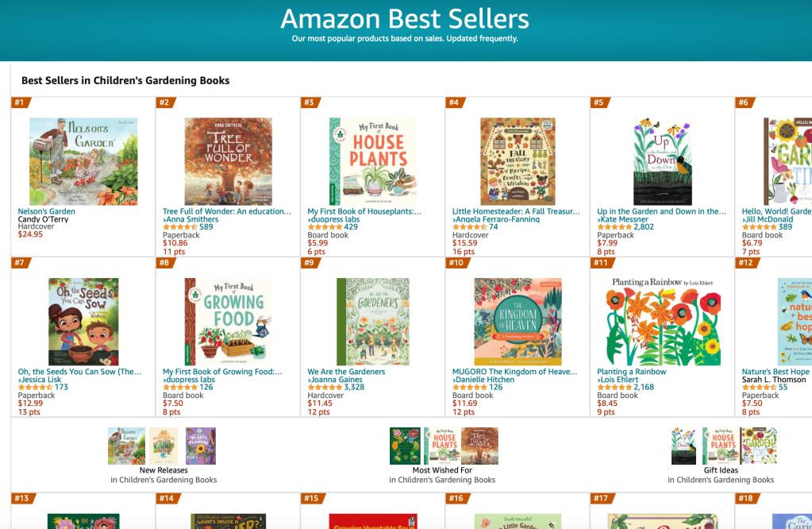The height and width of the screenshot is (529, 812).
Task: Go to Most Wished For section
Action: (x=442, y=470)
